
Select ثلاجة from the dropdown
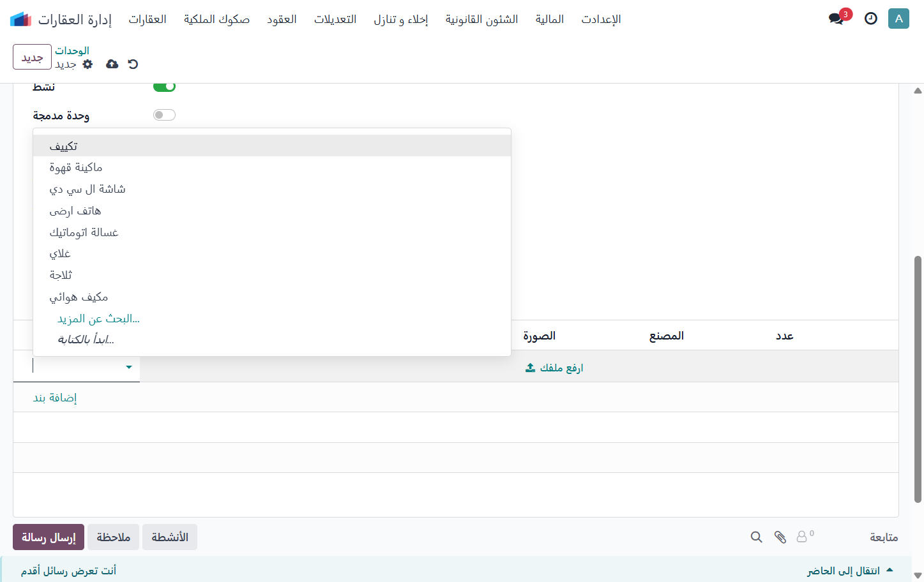pyautogui.click(x=272, y=275)
